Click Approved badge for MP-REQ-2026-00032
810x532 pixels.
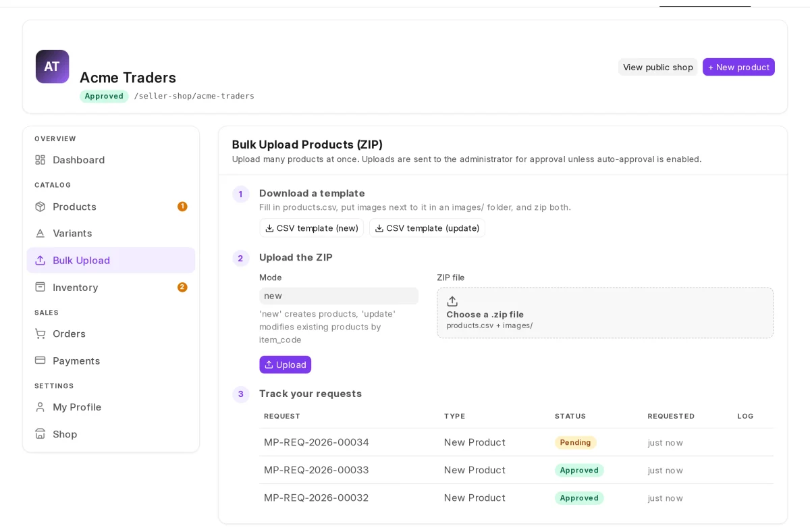point(579,498)
